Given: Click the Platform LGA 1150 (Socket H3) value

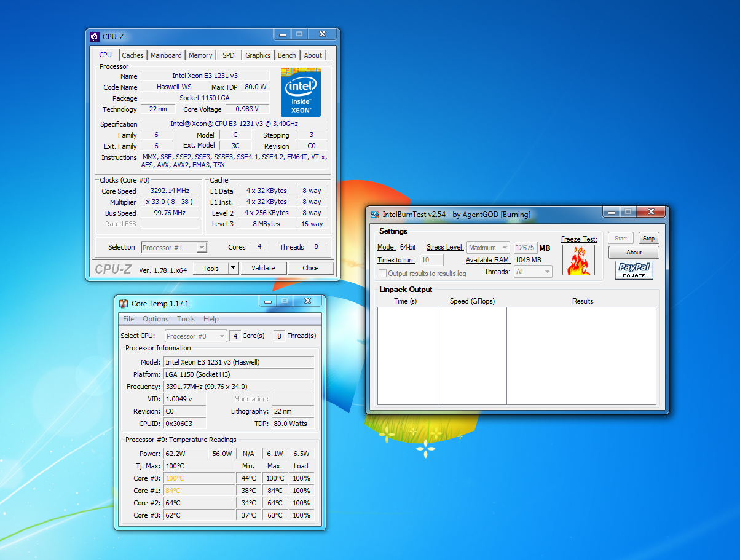Looking at the screenshot, I should pyautogui.click(x=238, y=374).
